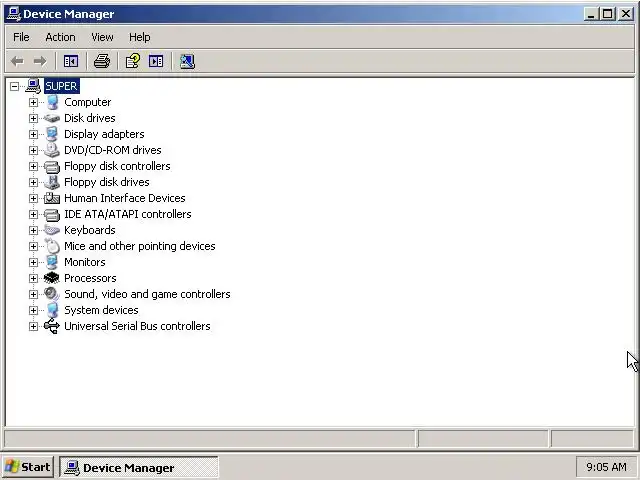Select the Computer label
Viewport: 640px width, 480px height.
point(87,102)
